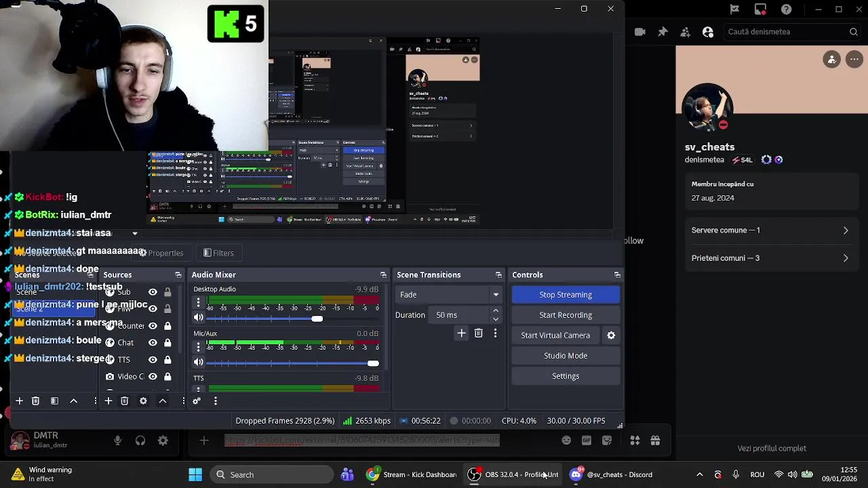Open Filters tab for source
868x488 pixels.
(x=218, y=253)
